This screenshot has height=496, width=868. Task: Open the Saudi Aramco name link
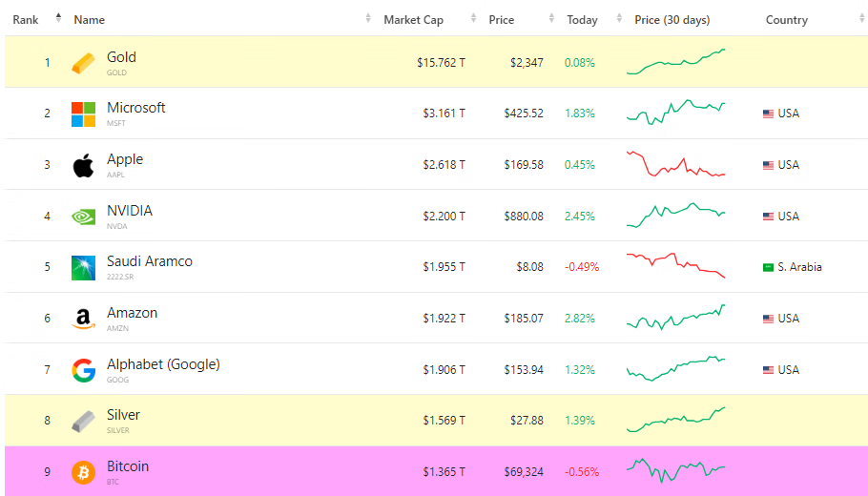(x=150, y=261)
